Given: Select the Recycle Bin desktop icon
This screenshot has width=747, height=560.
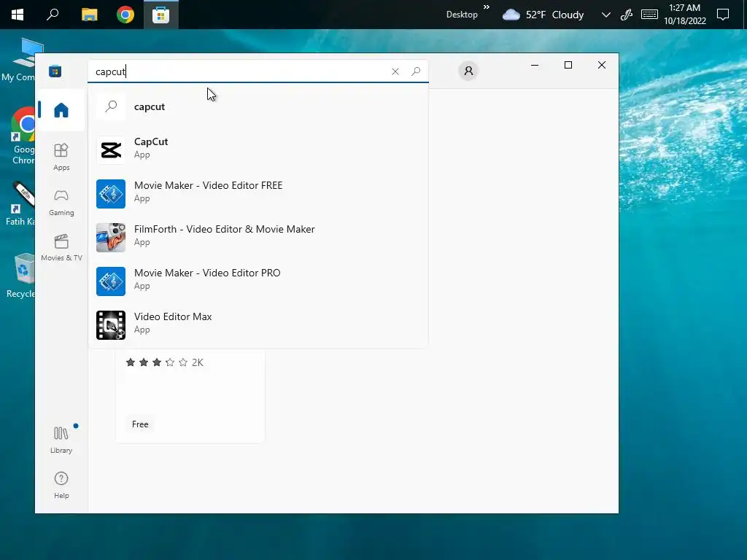Looking at the screenshot, I should (20, 276).
